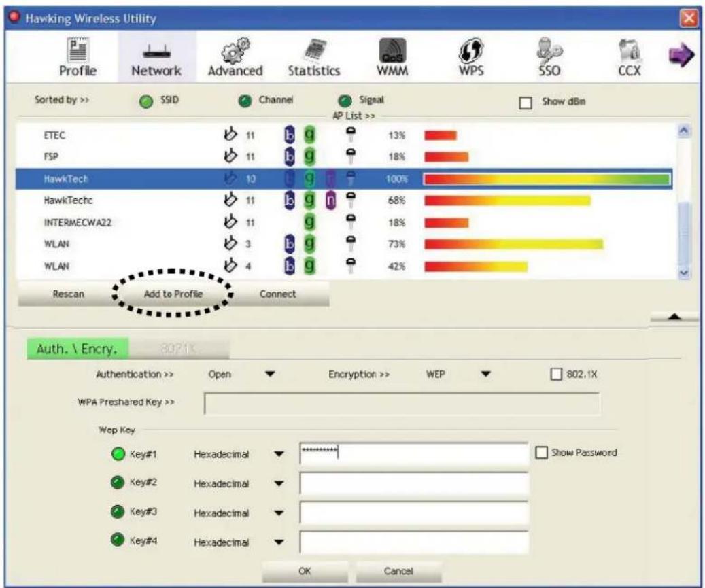Image resolution: width=705 pixels, height=588 pixels.
Task: Click the HawkTechc 68% signal bar
Action: (507, 201)
